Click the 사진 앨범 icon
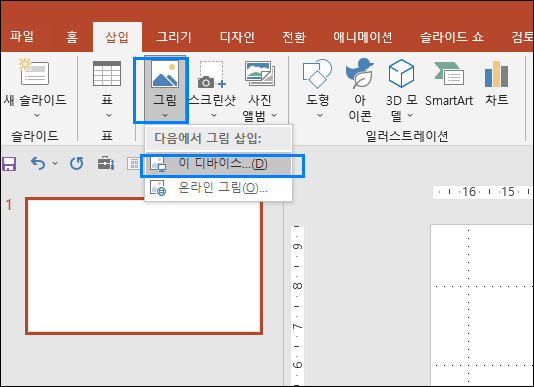 click(260, 73)
